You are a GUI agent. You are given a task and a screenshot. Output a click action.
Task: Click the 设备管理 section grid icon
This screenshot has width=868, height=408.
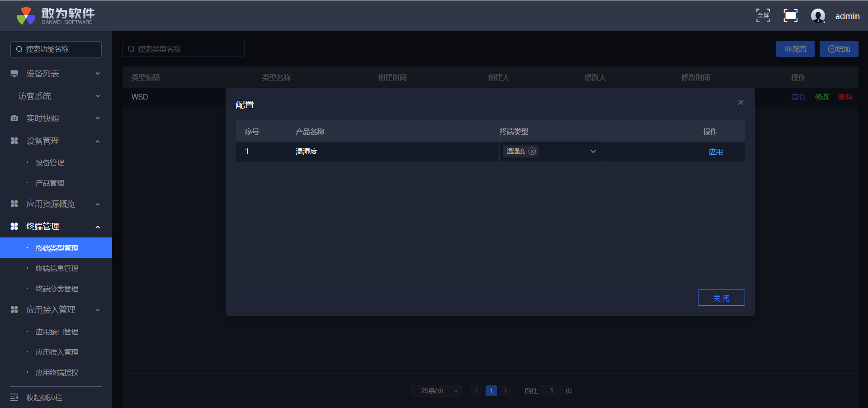pyautogui.click(x=14, y=141)
